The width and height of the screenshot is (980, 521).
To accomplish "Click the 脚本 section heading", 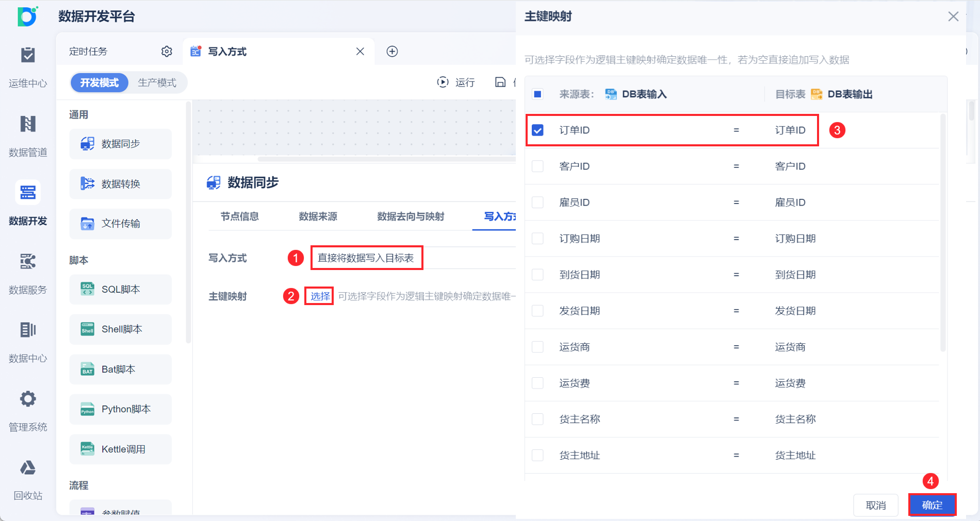I will coord(78,260).
